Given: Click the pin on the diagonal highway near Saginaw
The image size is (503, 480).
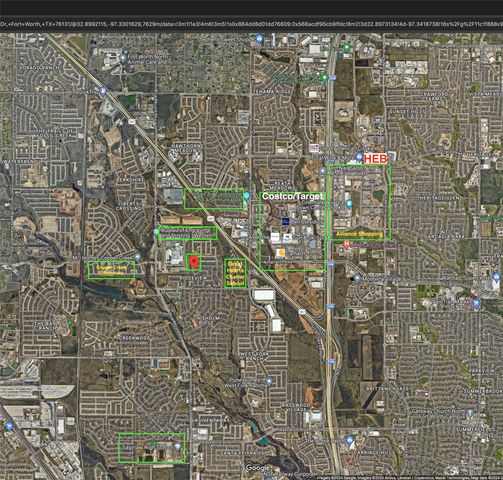Looking at the screenshot, I should tap(103, 91).
